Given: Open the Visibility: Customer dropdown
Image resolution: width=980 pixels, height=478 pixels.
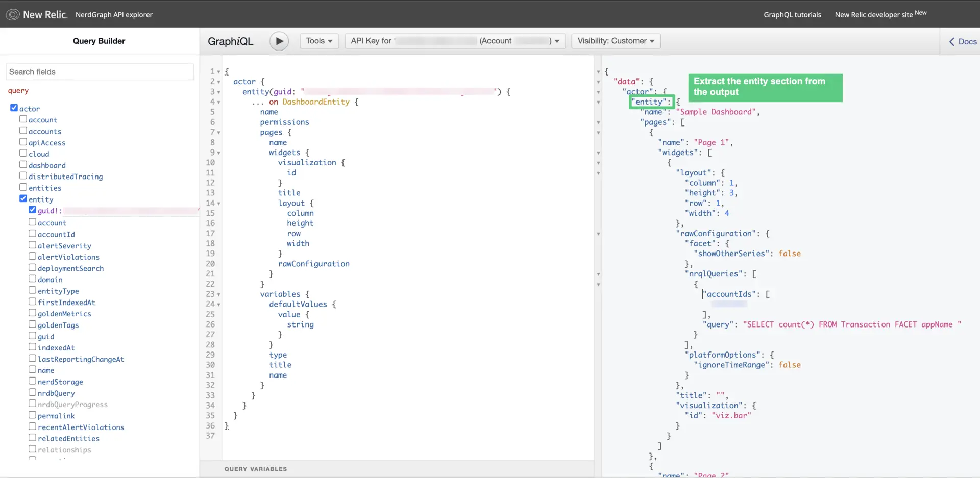Looking at the screenshot, I should click(616, 41).
